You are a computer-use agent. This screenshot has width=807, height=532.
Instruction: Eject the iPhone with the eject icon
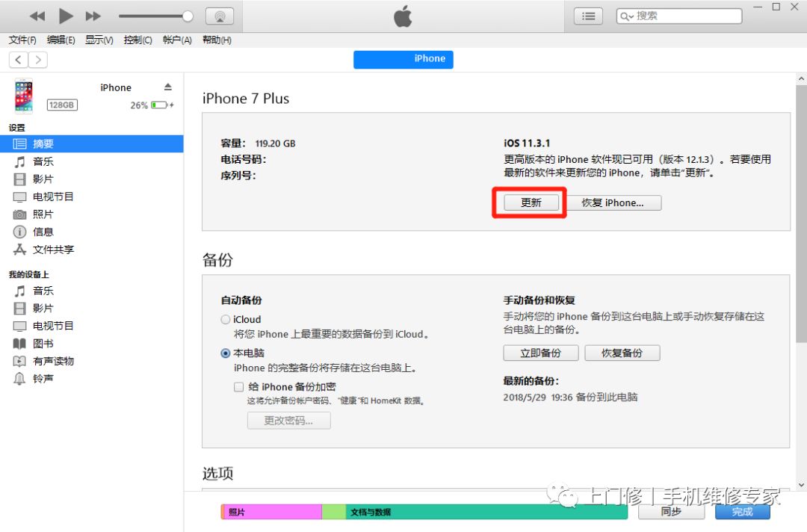tap(168, 87)
